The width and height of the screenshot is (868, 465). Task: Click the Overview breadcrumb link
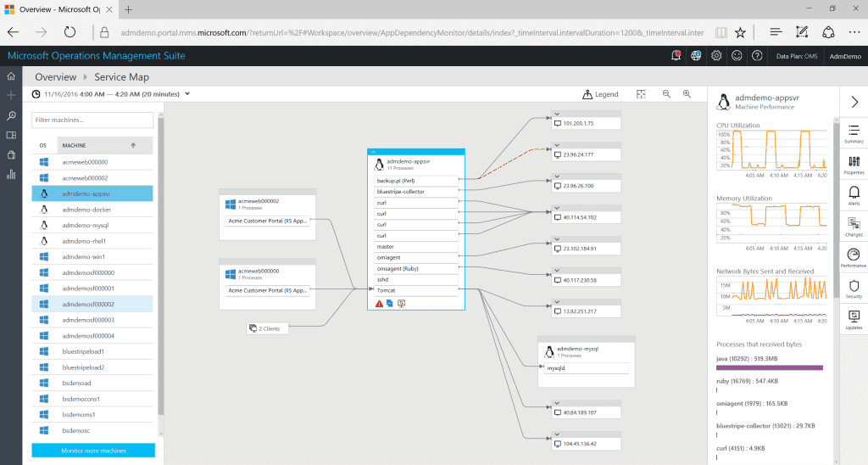coord(55,77)
